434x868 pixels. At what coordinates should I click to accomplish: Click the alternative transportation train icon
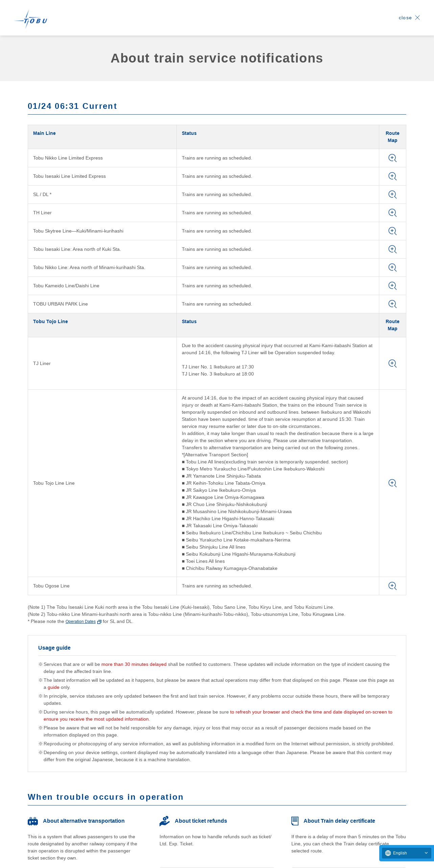point(33,821)
